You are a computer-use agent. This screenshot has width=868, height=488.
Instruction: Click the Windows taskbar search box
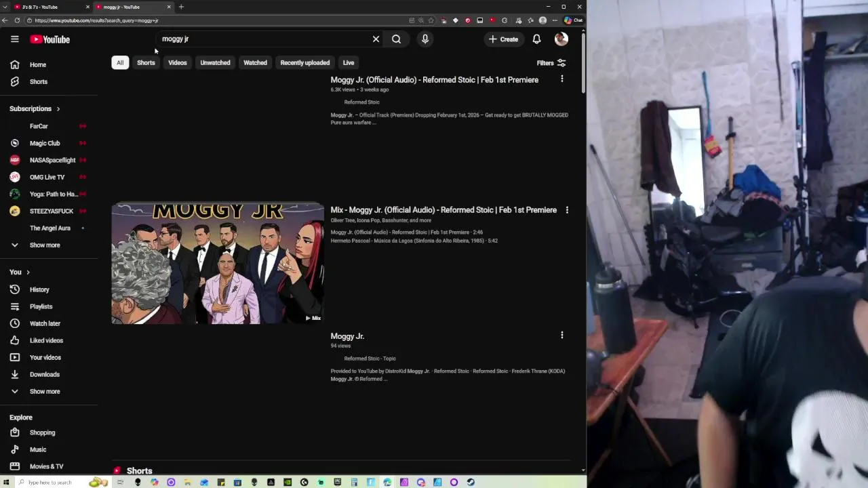[x=61, y=483]
